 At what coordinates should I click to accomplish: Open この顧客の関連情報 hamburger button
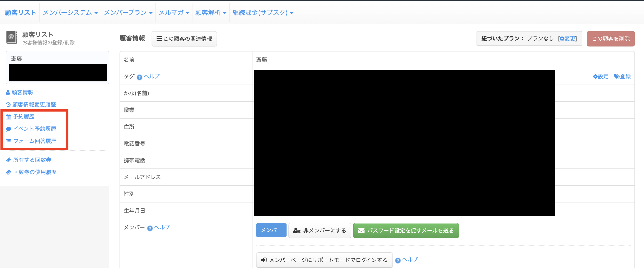tap(184, 39)
